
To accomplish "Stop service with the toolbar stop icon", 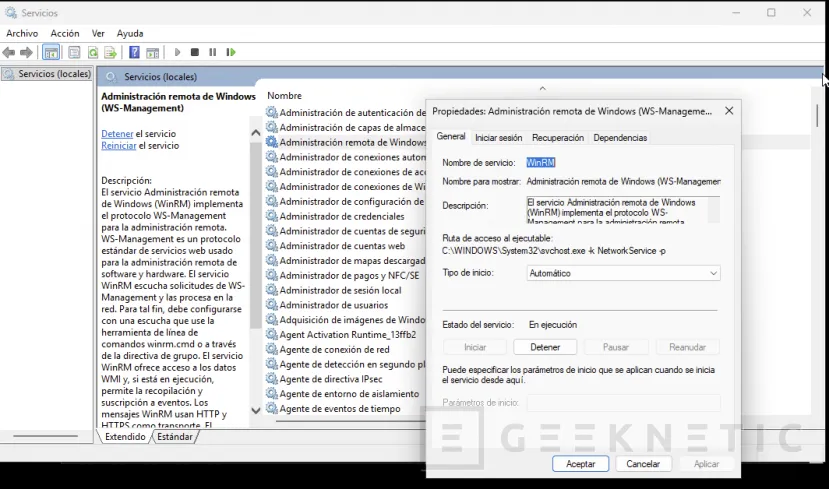I will 195,52.
